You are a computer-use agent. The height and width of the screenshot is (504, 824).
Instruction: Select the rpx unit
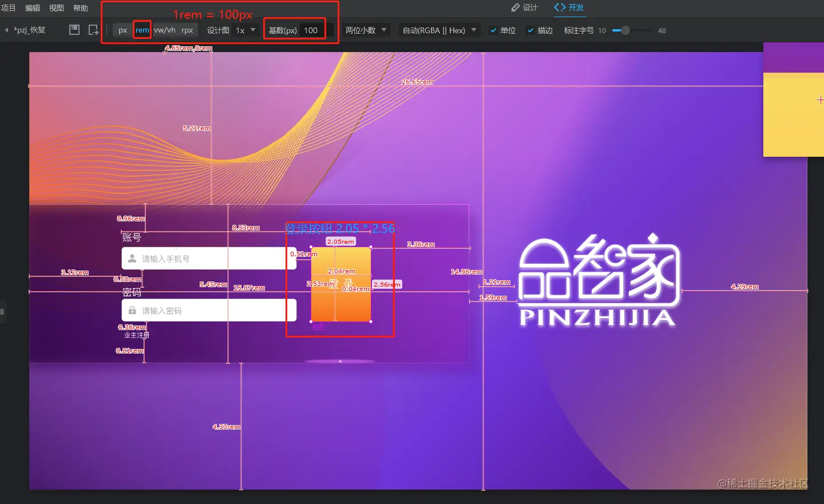187,30
